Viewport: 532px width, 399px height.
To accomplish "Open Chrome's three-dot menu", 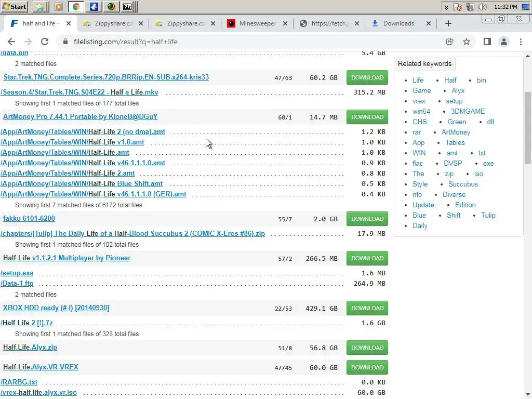I will [521, 42].
